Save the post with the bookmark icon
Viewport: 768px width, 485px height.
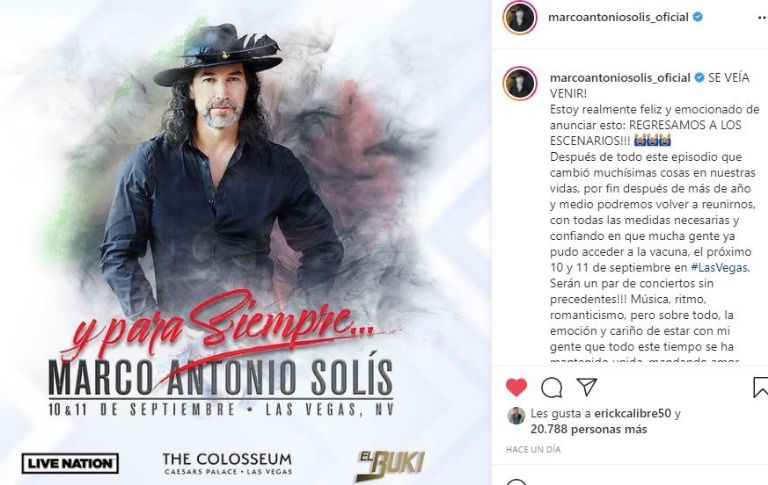[x=760, y=387]
